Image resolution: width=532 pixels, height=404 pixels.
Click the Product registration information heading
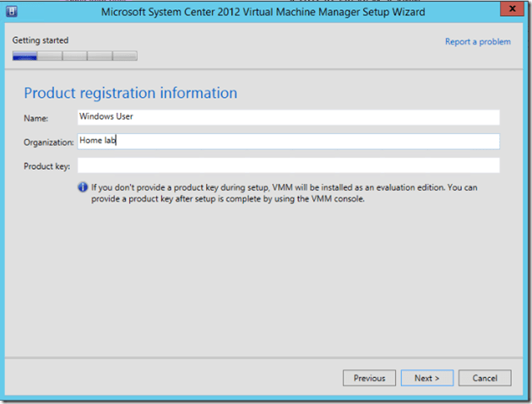(x=130, y=93)
